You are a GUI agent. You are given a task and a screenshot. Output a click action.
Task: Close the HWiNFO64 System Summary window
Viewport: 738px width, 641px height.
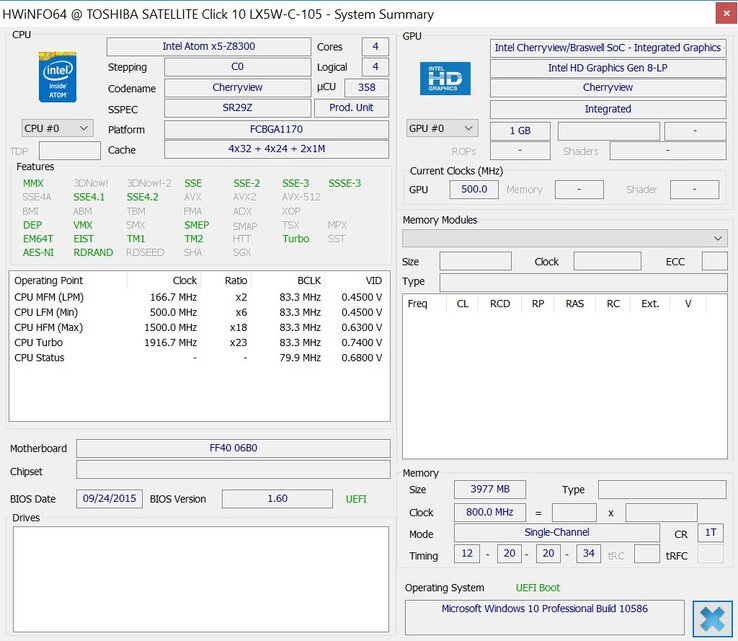pyautogui.click(x=723, y=13)
